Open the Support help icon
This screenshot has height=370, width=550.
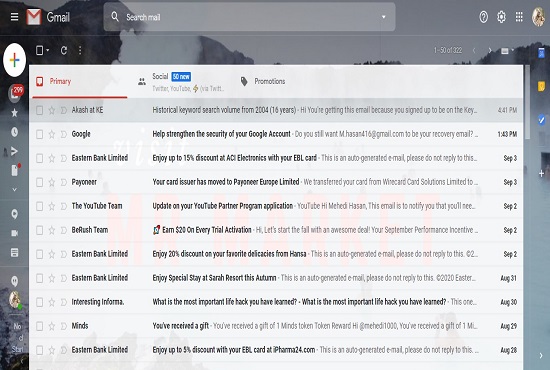click(483, 17)
